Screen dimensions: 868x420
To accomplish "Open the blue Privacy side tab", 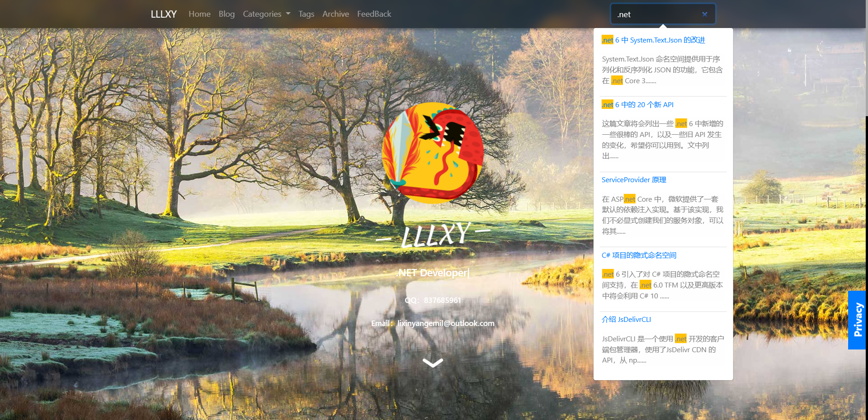I will [857, 320].
